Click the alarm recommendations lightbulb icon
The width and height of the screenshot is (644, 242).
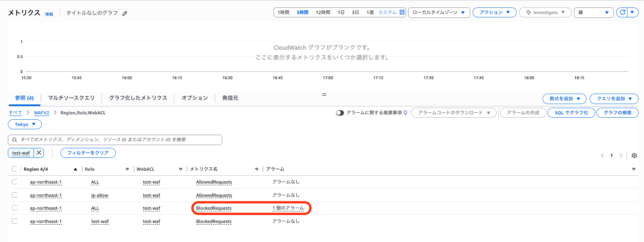pyautogui.click(x=406, y=113)
